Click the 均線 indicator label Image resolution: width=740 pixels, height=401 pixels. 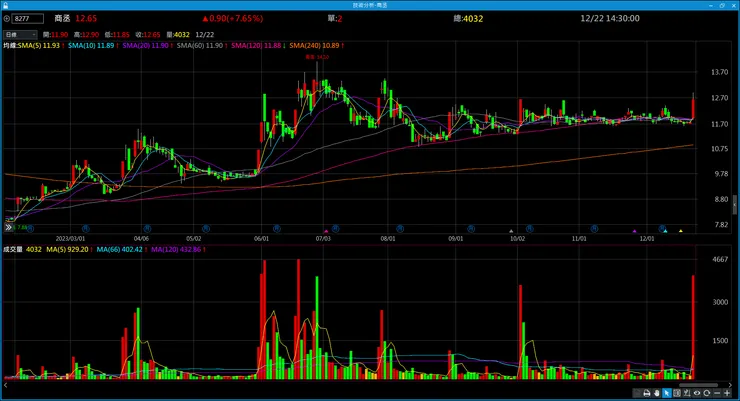(10, 46)
